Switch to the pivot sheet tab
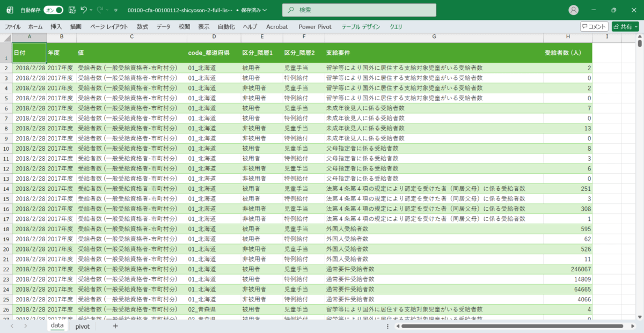The width and height of the screenshot is (644, 333). (82, 326)
